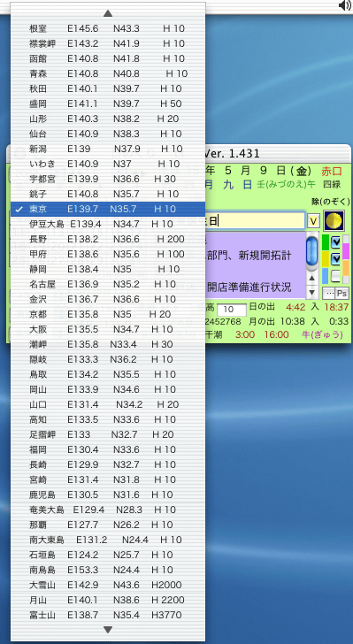This screenshot has height=644, width=353.
Task: Select 山口 E131.4 N34.2 entry
Action: tap(108, 404)
